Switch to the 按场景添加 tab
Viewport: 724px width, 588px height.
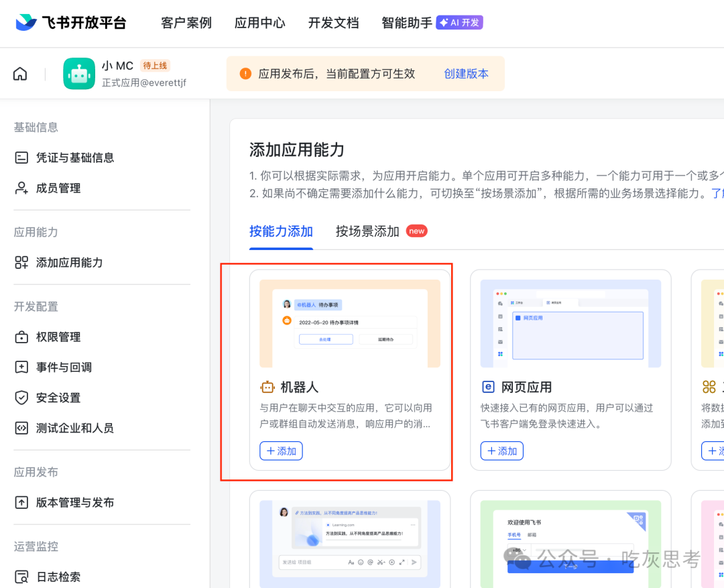click(367, 231)
